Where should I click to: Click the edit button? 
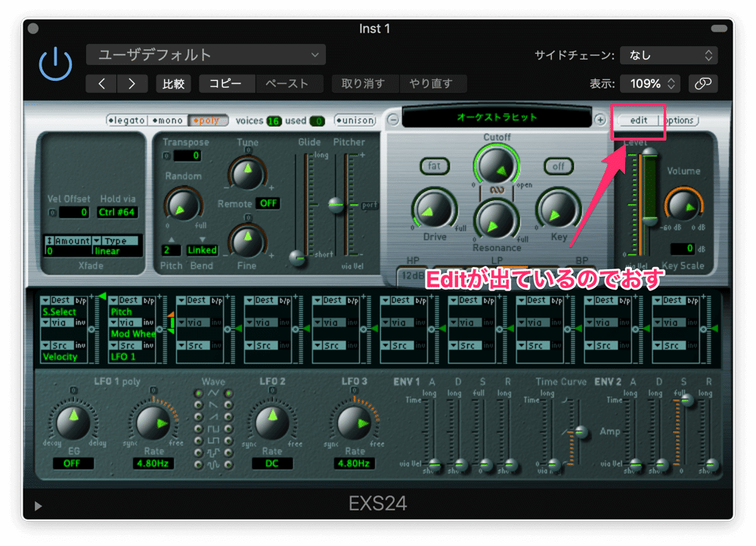coord(638,120)
